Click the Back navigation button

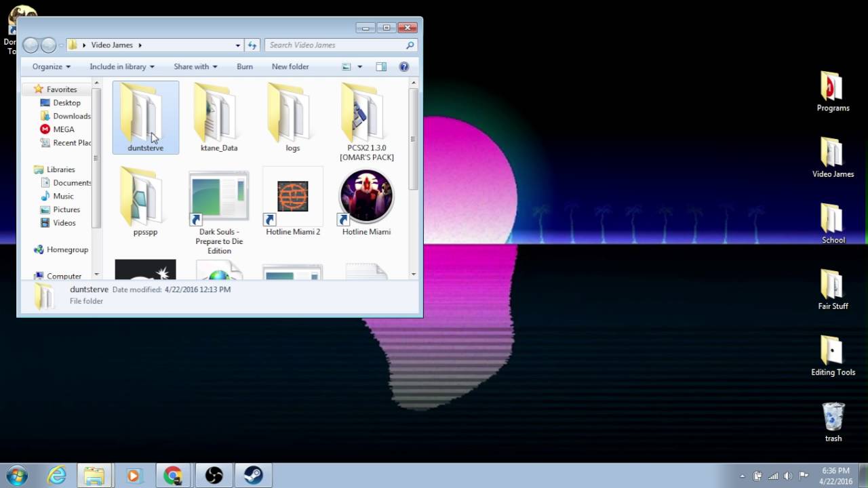click(31, 45)
